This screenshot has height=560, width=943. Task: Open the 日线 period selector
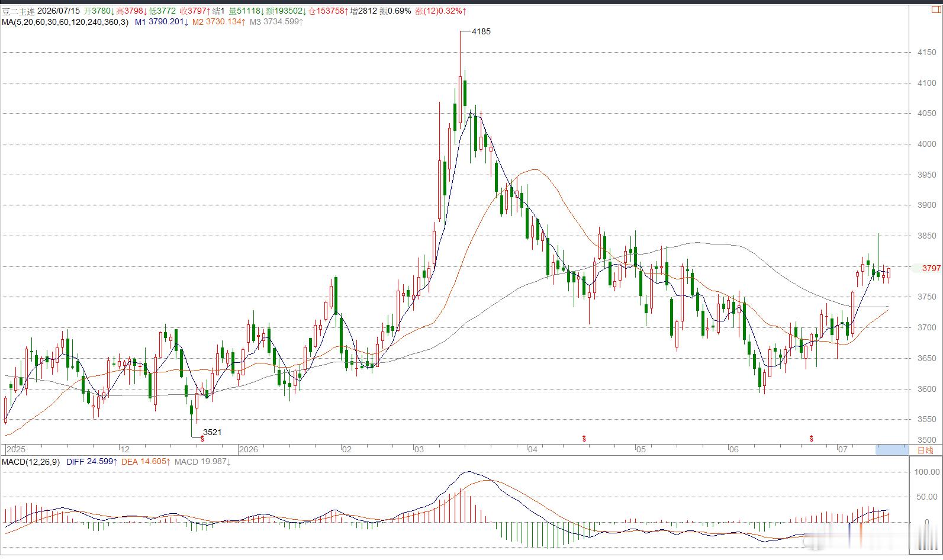pos(925,450)
